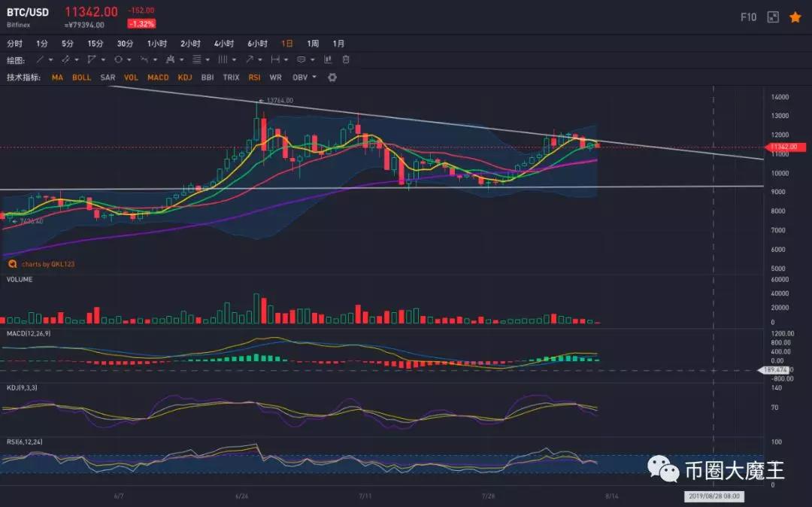Image resolution: width=812 pixels, height=507 pixels.
Task: Click the 2019/08/28 08:00 date label
Action: (x=714, y=496)
